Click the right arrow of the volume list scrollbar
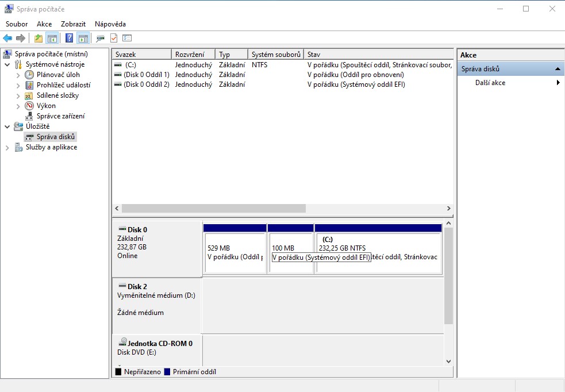The height and width of the screenshot is (392, 565). pyautogui.click(x=449, y=208)
